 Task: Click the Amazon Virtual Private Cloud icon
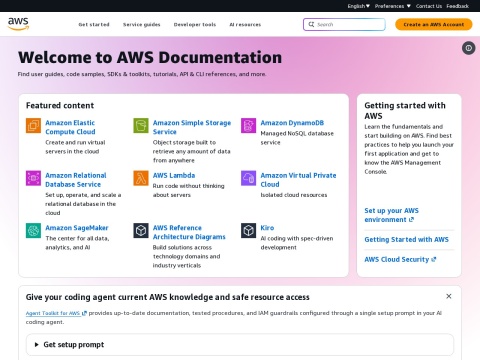pyautogui.click(x=249, y=178)
